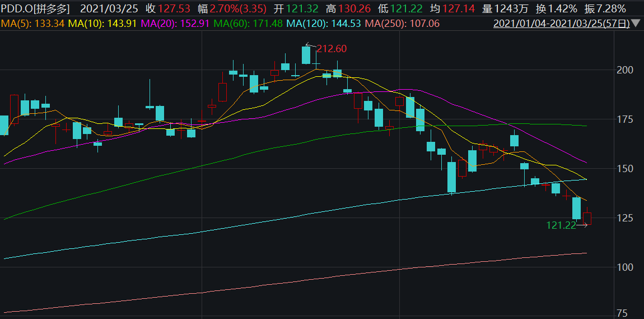Click the 150 price axis label

point(625,169)
